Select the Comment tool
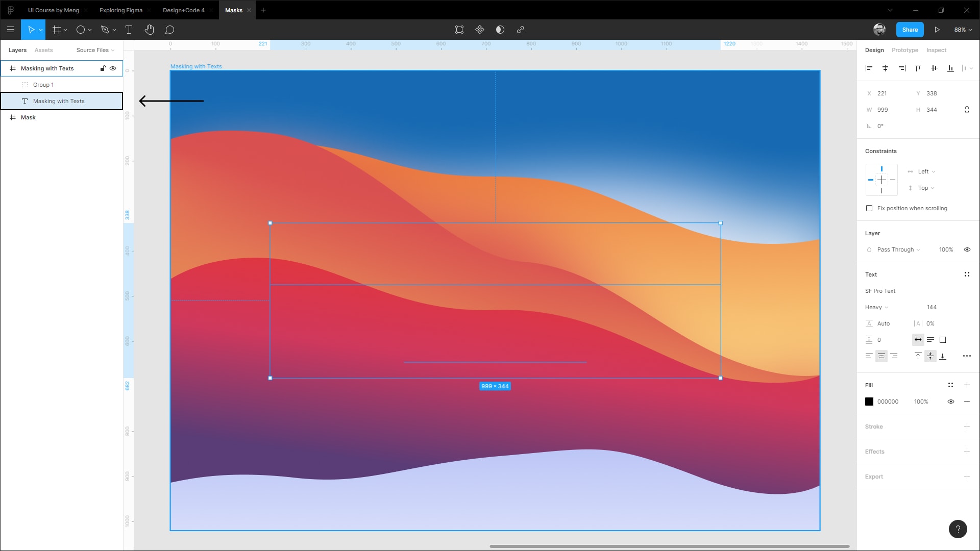 pyautogui.click(x=169, y=30)
